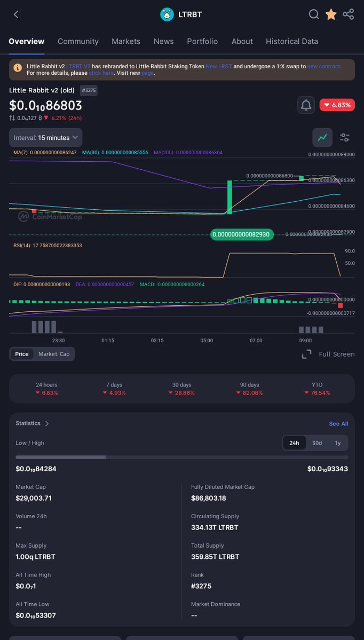Click See All statistics link

339,424
